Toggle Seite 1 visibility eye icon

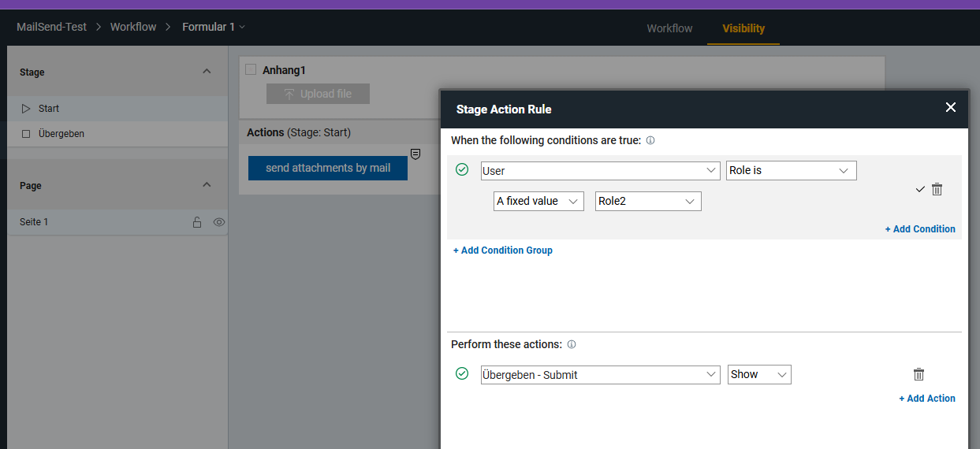[219, 222]
